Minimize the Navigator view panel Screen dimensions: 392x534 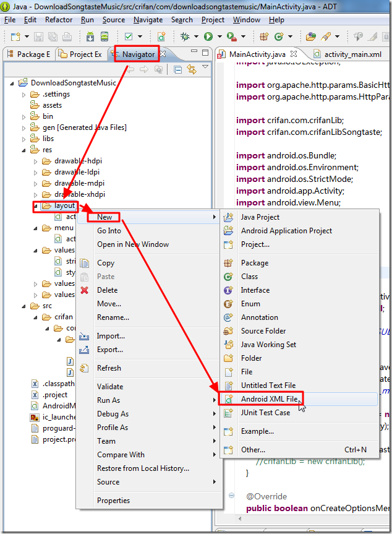pyautogui.click(x=194, y=51)
